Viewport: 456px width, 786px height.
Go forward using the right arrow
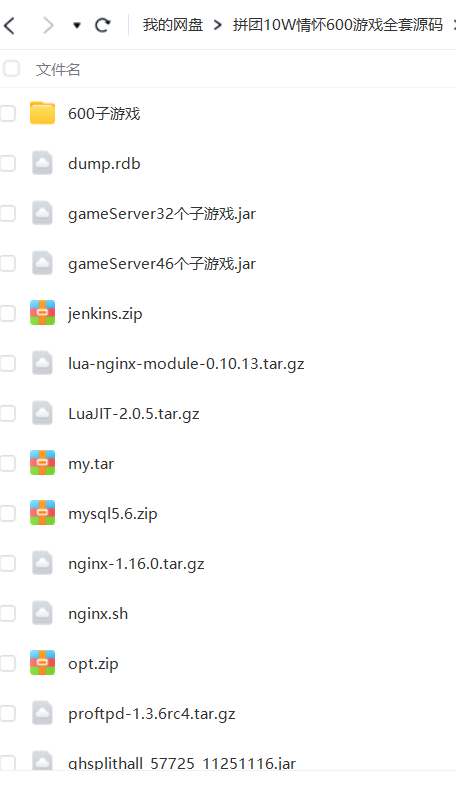coord(48,25)
